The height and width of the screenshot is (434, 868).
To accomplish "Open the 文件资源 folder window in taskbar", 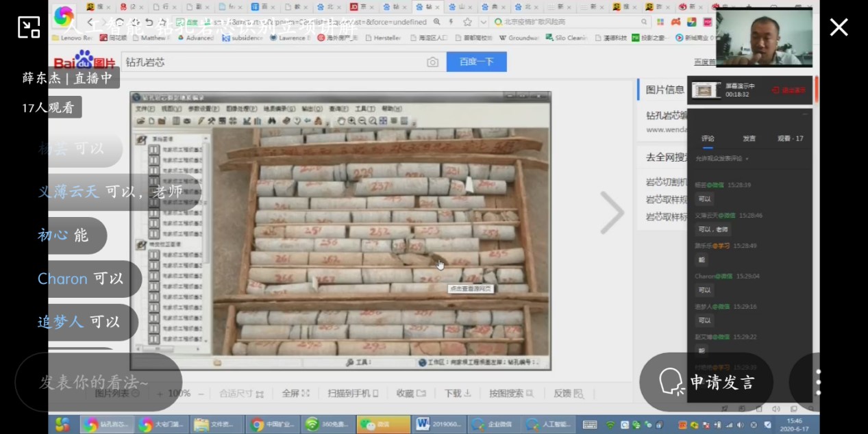I will coord(217,424).
